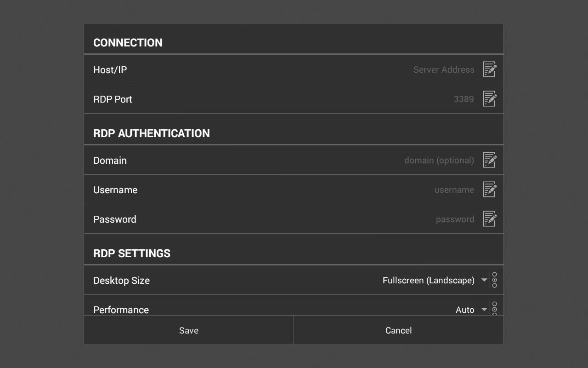Click the RDP Port 3389 field
Image resolution: width=588 pixels, height=368 pixels.
[464, 99]
